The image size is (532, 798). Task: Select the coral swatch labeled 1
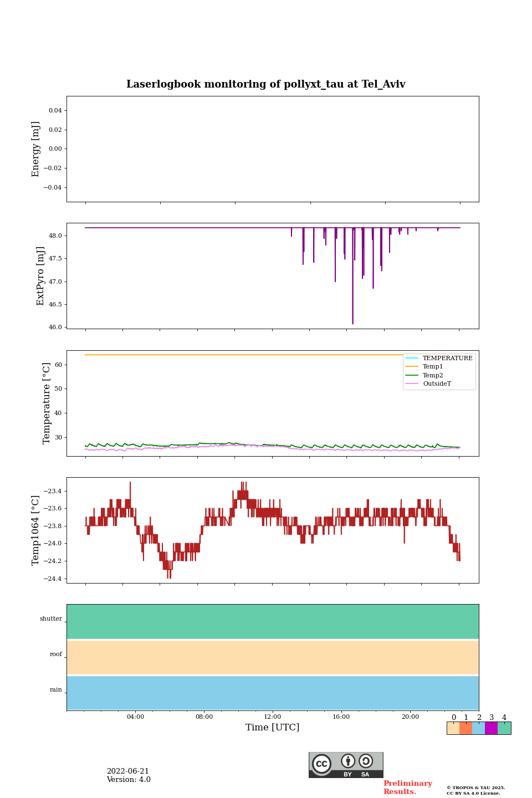pos(466,728)
